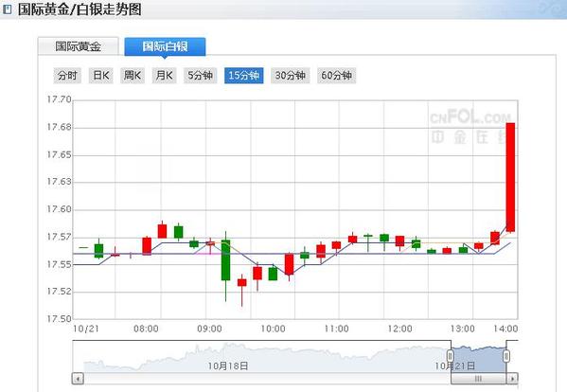Show the 分时 chart view
This screenshot has height=392, width=567.
(67, 76)
